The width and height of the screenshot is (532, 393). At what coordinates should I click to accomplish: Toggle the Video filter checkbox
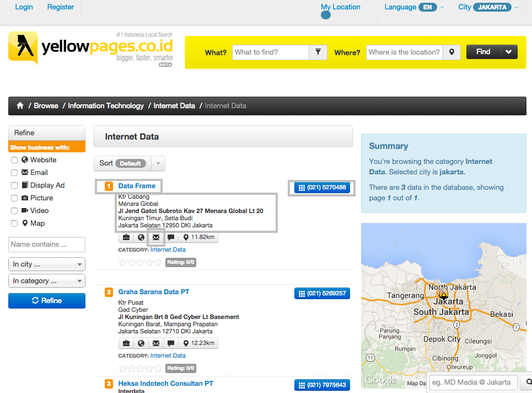14,211
